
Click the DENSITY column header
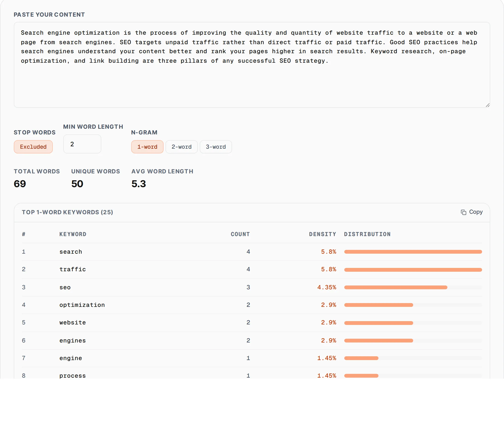click(323, 234)
